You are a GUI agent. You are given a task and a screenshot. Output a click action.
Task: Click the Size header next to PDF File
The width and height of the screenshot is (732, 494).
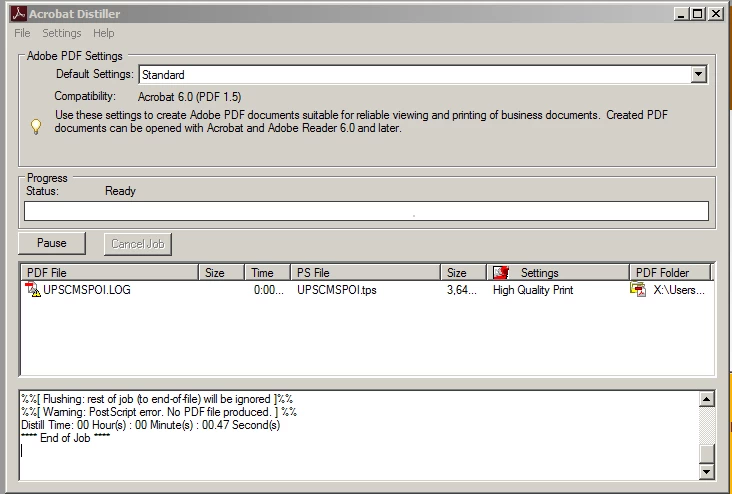(x=222, y=273)
